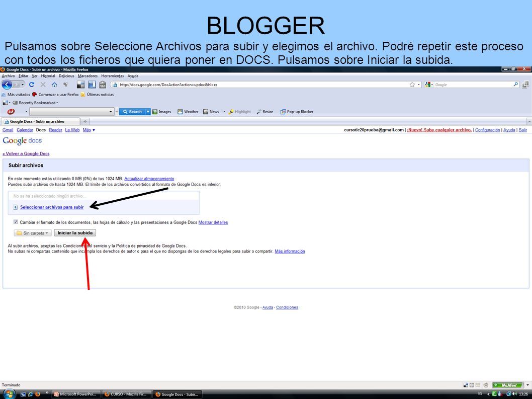Click the upload icon beside Seleccionar archivos
532x399 pixels.
coord(15,207)
